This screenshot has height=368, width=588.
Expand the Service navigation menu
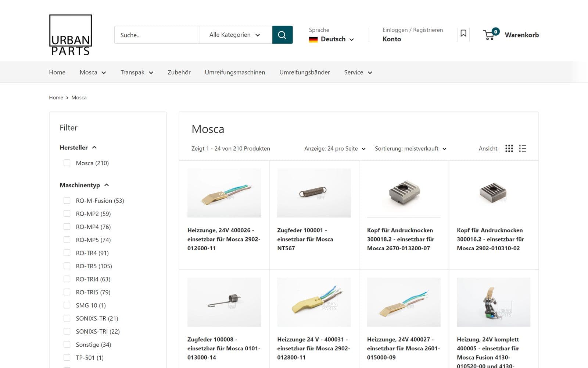click(x=358, y=72)
